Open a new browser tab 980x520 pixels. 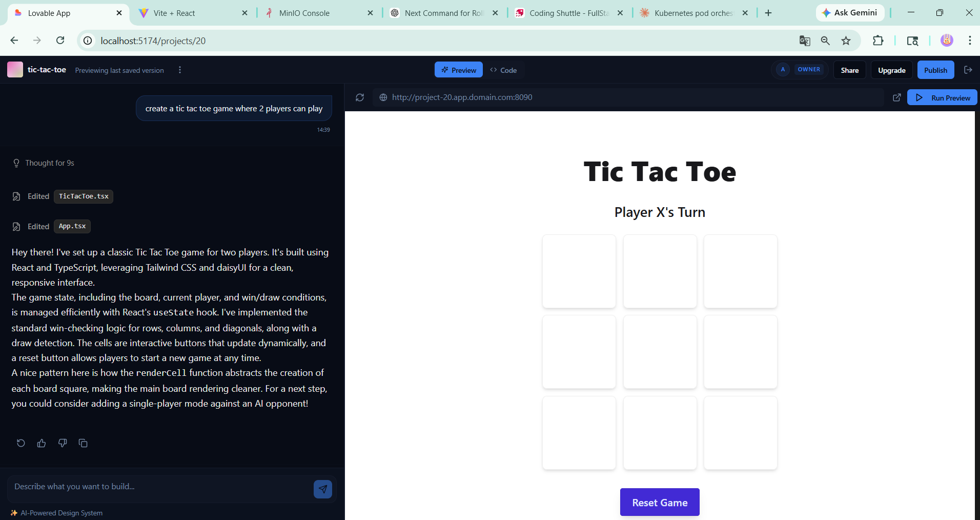pos(768,13)
